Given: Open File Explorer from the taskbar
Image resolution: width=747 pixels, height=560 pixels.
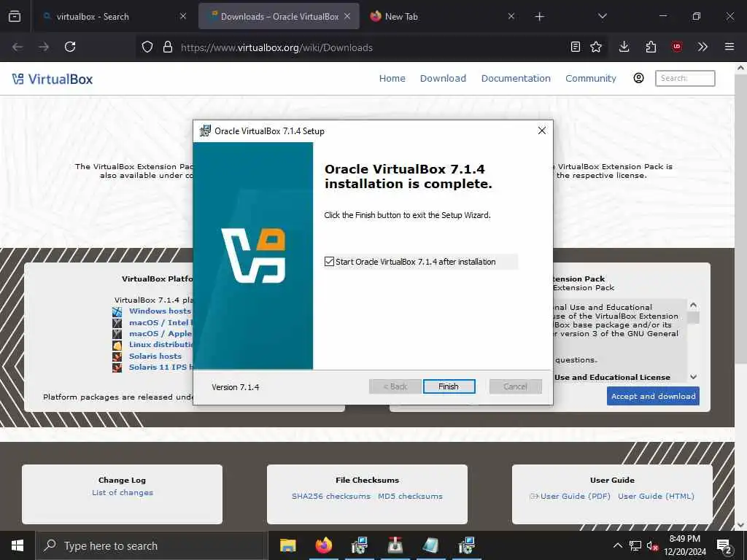Looking at the screenshot, I should (287, 545).
